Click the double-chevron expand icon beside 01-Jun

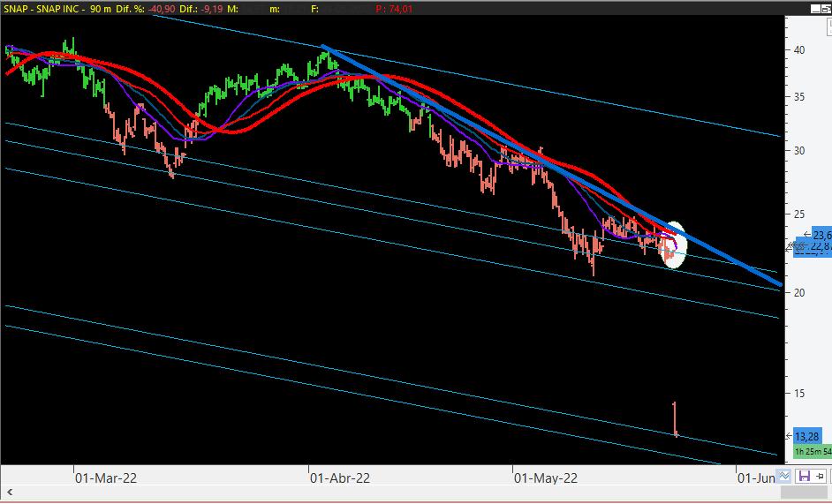(x=784, y=476)
